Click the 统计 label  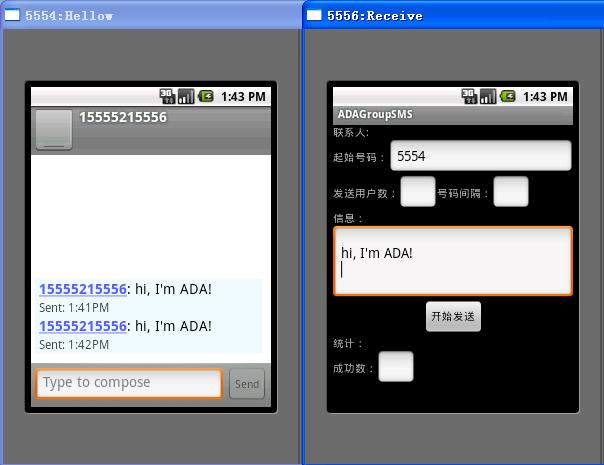[x=347, y=343]
